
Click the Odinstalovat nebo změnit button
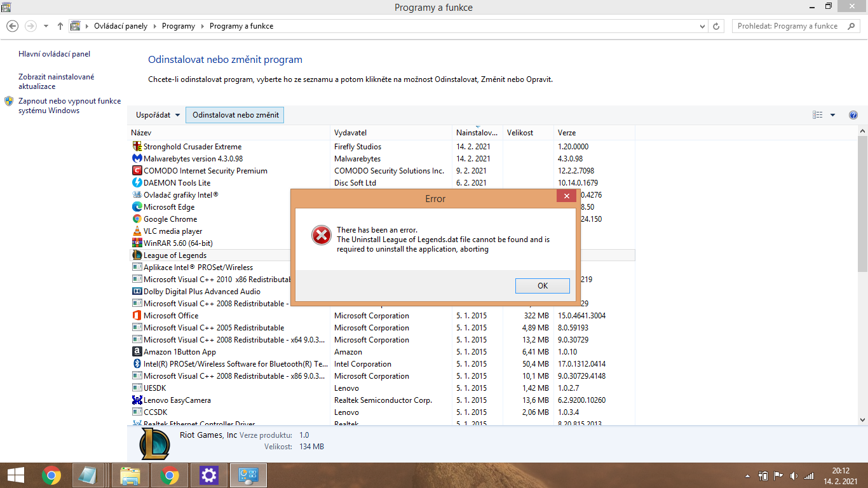(236, 115)
